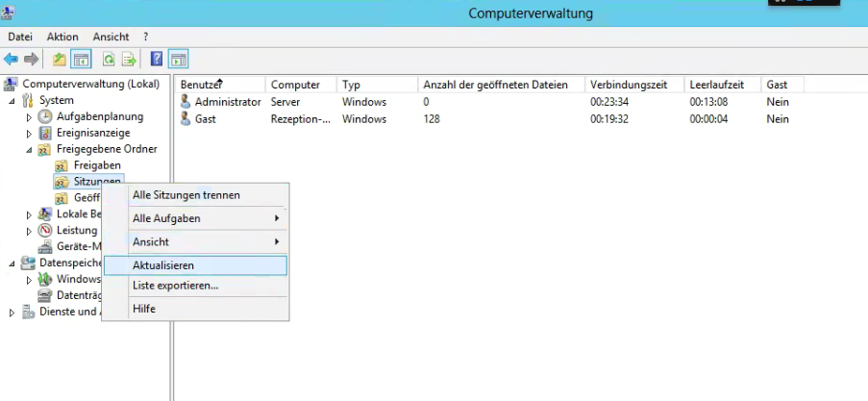Click the Export list toolbar icon
Image resolution: width=868 pixels, height=401 pixels.
[x=129, y=60]
